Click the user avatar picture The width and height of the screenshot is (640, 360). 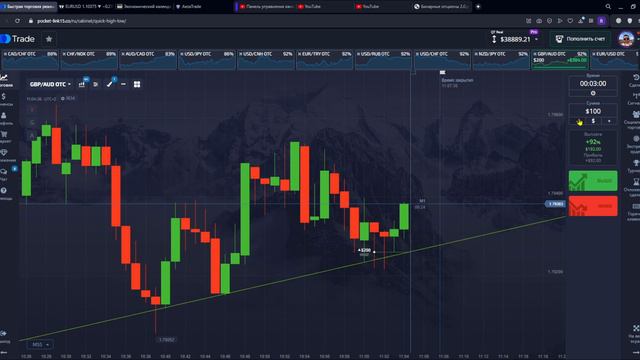pyautogui.click(x=626, y=39)
